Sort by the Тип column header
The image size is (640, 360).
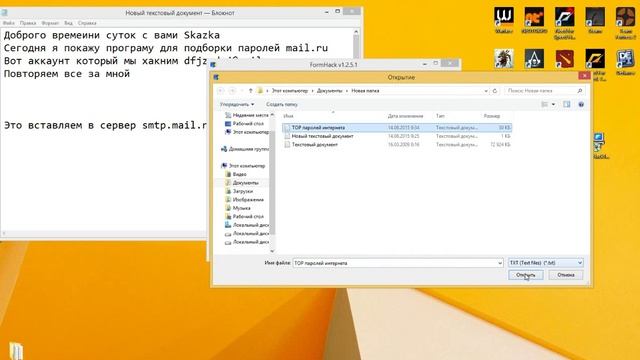click(x=440, y=116)
